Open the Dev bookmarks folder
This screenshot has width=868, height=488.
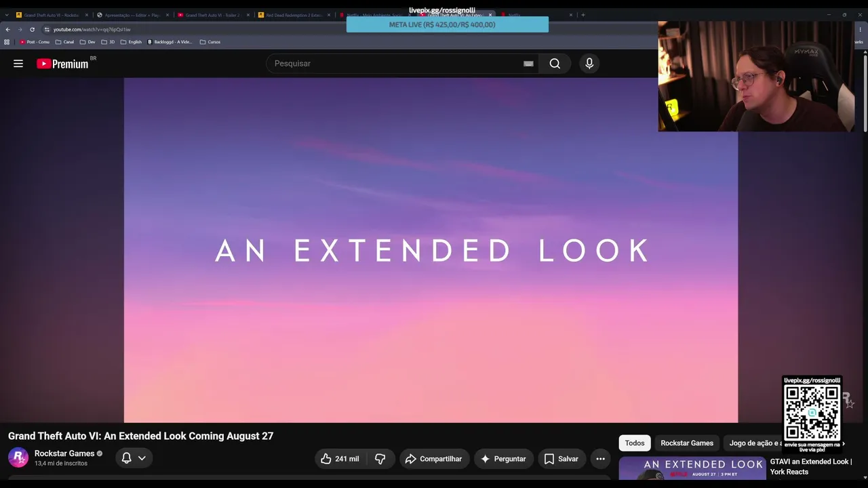(x=87, y=42)
